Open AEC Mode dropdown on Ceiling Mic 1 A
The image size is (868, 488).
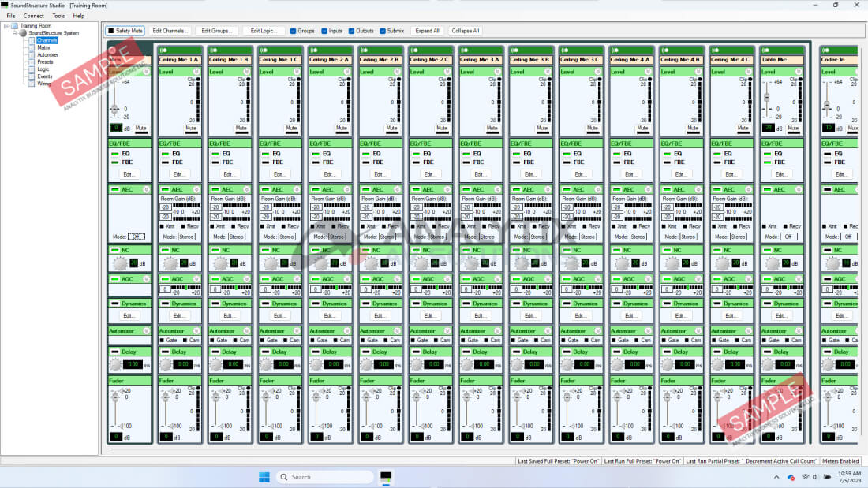(x=186, y=237)
